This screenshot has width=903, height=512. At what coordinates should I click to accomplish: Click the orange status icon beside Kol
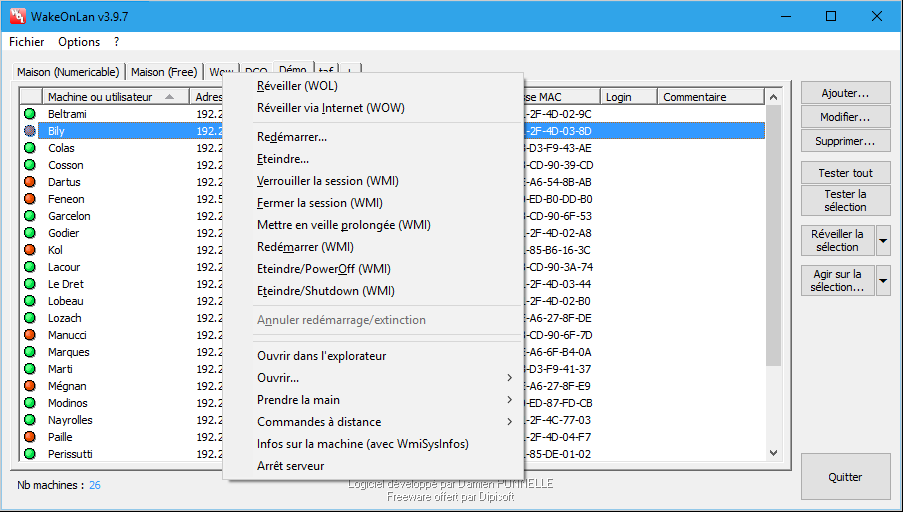30,250
